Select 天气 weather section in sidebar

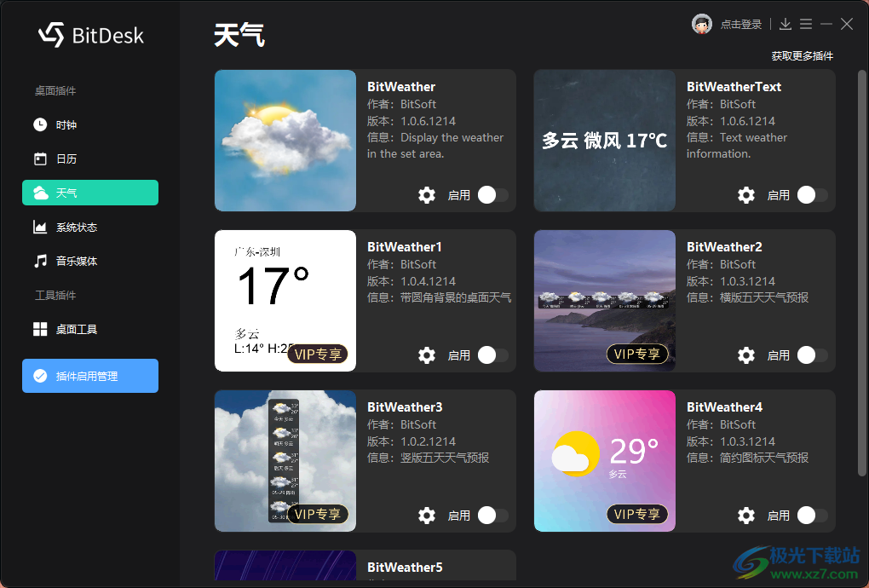pos(90,193)
